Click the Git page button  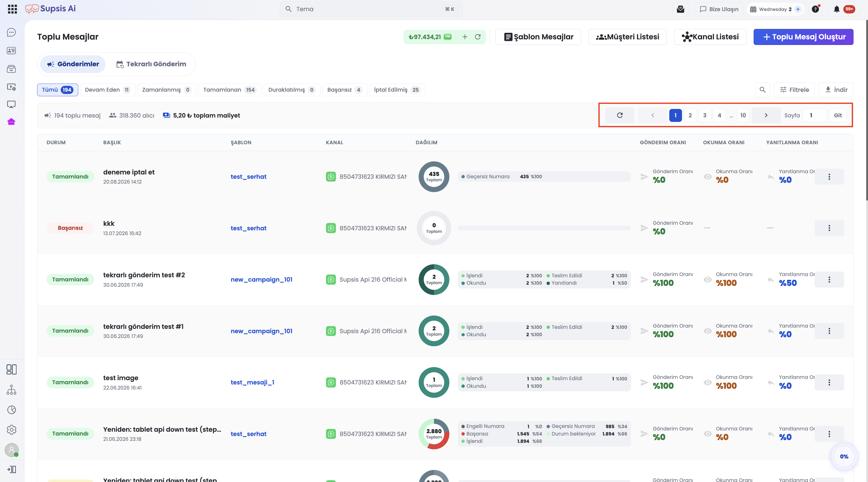[x=838, y=115]
